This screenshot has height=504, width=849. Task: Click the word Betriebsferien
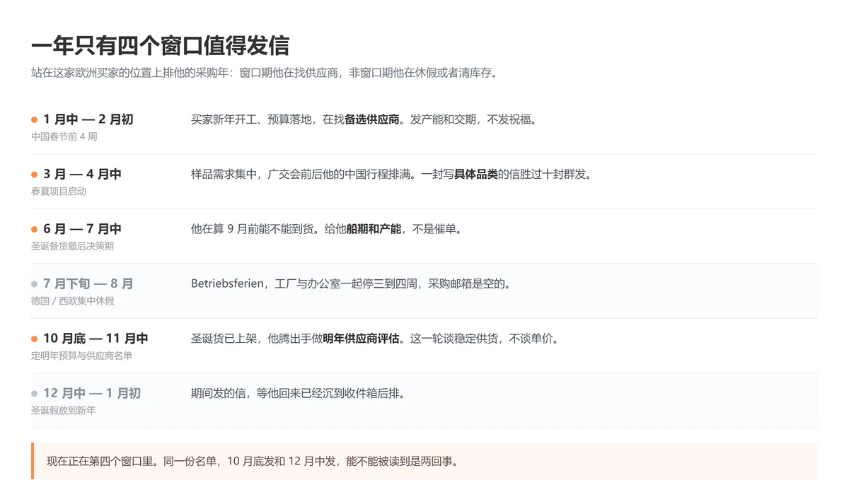pos(226,284)
